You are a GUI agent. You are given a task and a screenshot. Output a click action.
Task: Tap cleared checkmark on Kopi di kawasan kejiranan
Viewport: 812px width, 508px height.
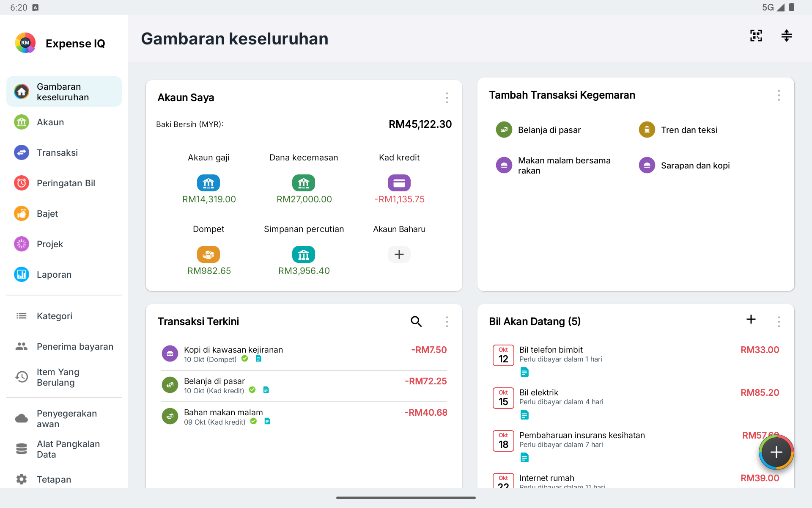click(244, 359)
